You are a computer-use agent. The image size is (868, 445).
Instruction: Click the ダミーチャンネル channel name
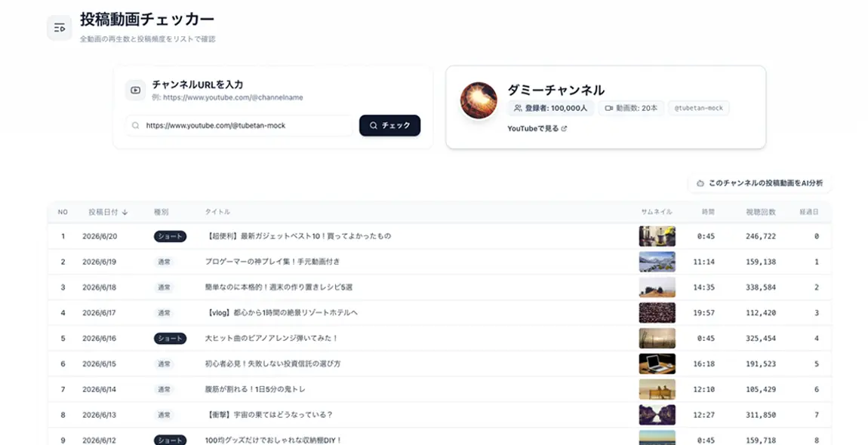(x=556, y=90)
